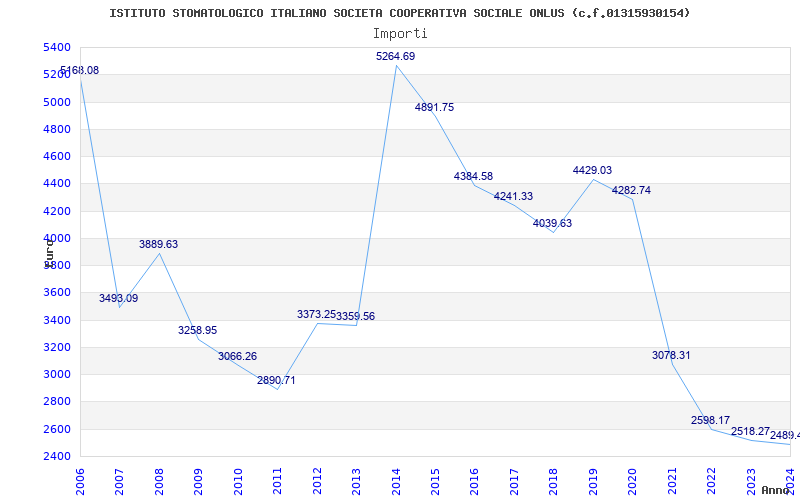Click the 2011 lowest dip point on line
Image resolution: width=800 pixels, height=500 pixels.
pos(277,389)
